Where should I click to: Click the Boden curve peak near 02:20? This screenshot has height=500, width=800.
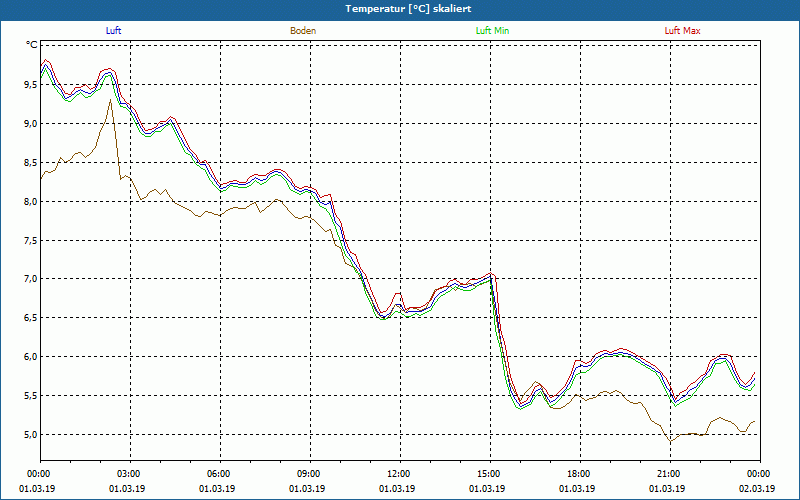[110, 100]
